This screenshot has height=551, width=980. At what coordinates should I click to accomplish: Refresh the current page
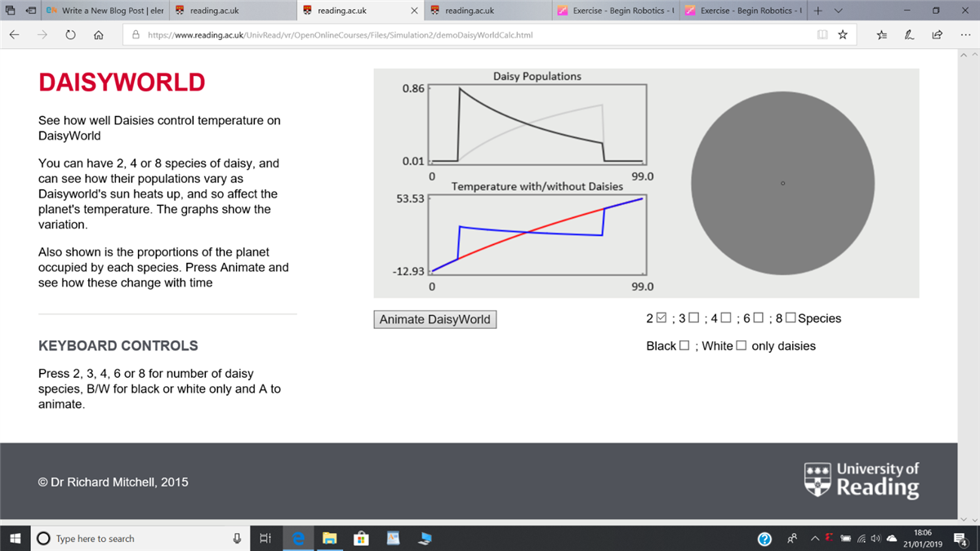coord(70,35)
